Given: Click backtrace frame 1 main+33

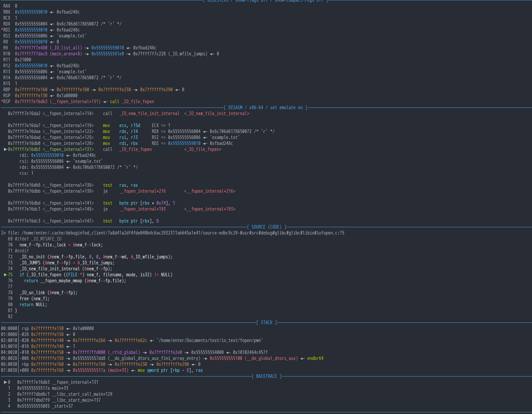Looking at the screenshot, I should click(x=38, y=388).
